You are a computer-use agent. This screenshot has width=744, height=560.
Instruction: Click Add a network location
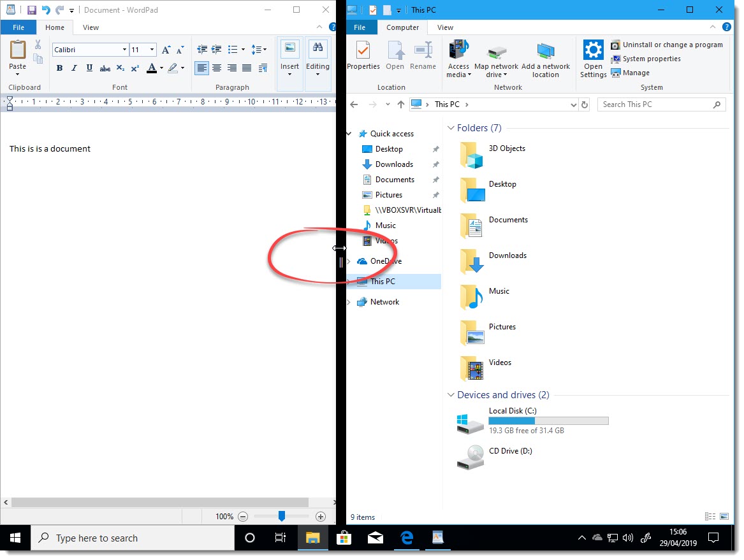coord(546,59)
